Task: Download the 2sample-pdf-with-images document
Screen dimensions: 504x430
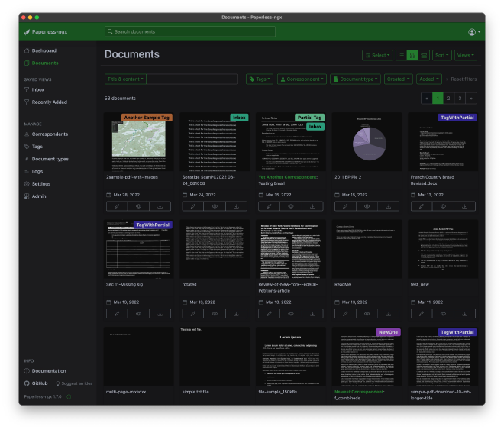Action: pos(160,206)
